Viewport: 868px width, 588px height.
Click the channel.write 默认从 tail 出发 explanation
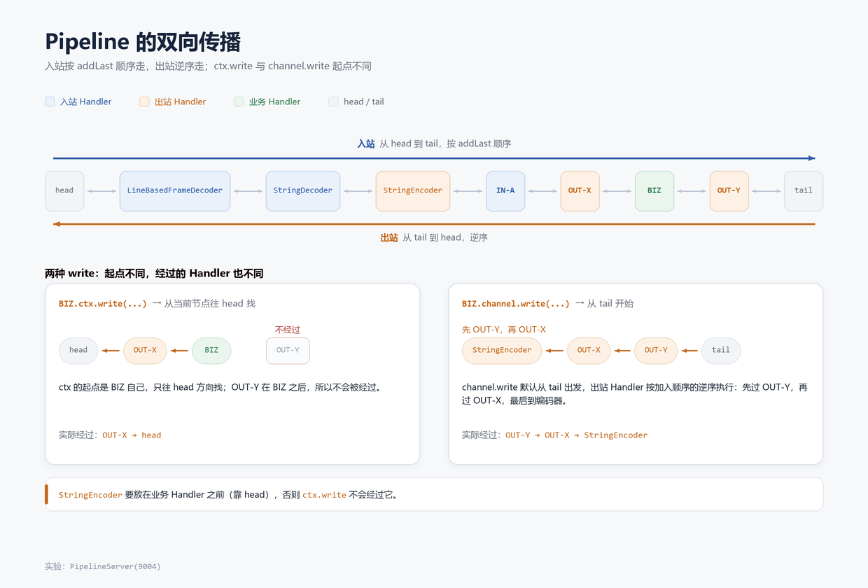tap(635, 394)
